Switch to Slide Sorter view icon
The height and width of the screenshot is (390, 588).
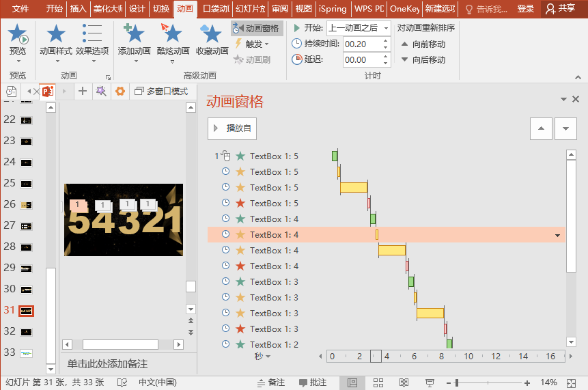pyautogui.click(x=378, y=382)
